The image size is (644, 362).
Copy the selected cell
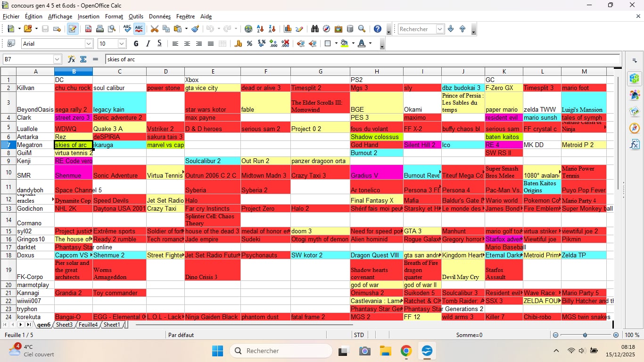coord(166,29)
